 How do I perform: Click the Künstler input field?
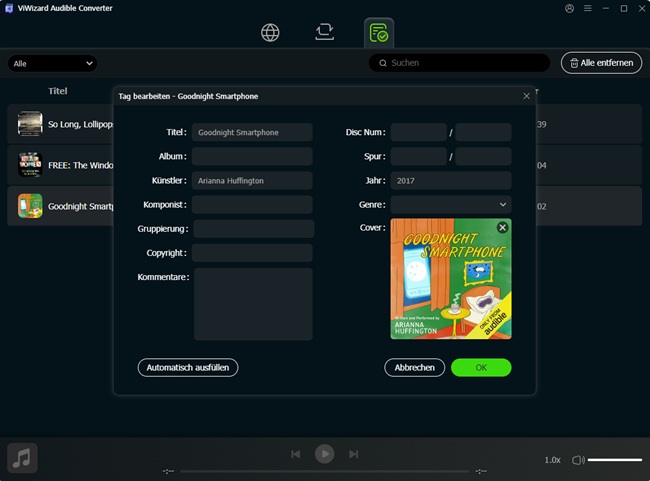252,180
